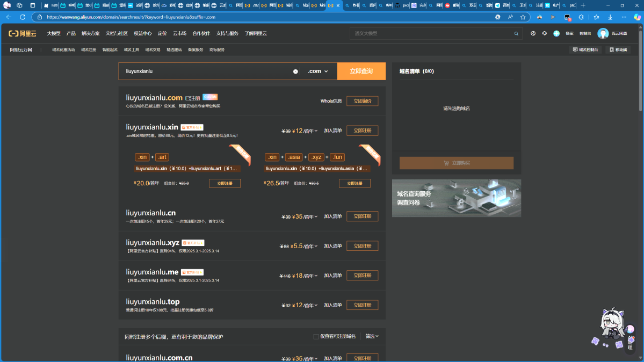644x362 pixels.
Task: Click 加入清单 for liuyunxianlu.top
Action: pyautogui.click(x=332, y=305)
